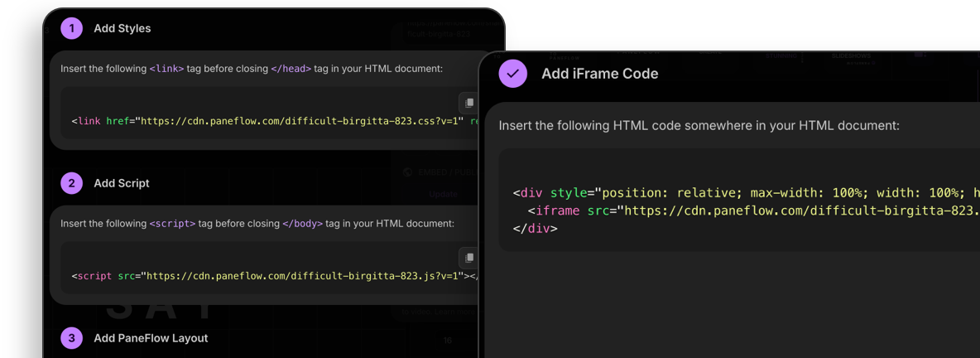Image resolution: width=980 pixels, height=358 pixels.
Task: Click the dimmed Update button behind the dialog
Action: pos(443,194)
